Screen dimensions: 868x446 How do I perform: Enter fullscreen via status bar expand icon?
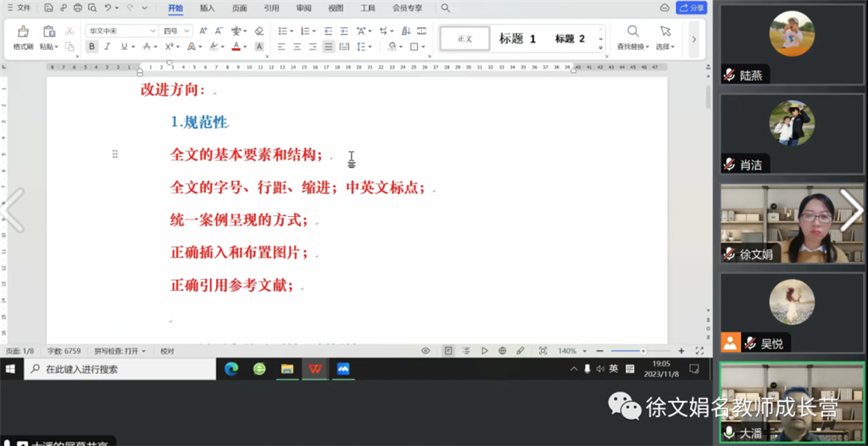coord(699,351)
